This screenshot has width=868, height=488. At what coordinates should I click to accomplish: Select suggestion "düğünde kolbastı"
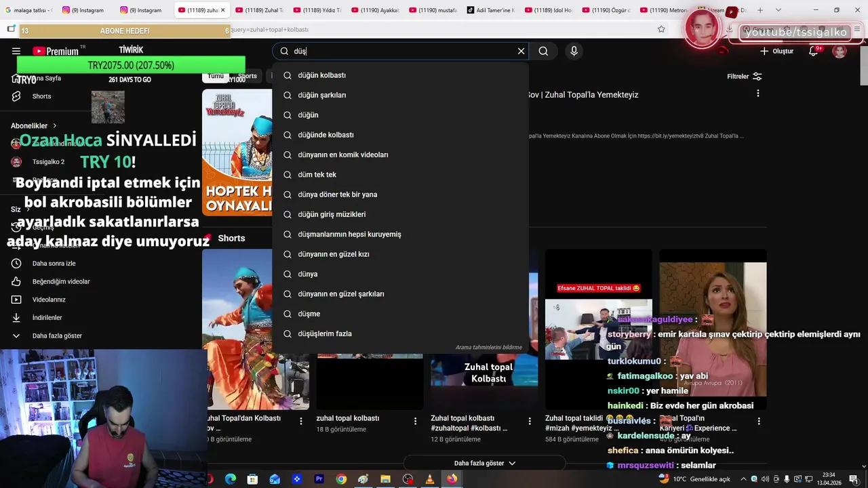point(400,135)
